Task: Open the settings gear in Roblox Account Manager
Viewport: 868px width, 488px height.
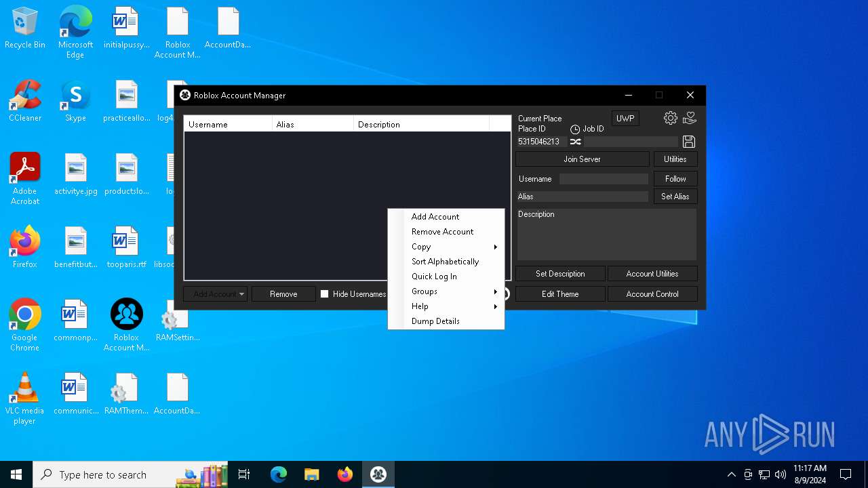Action: pyautogui.click(x=670, y=118)
